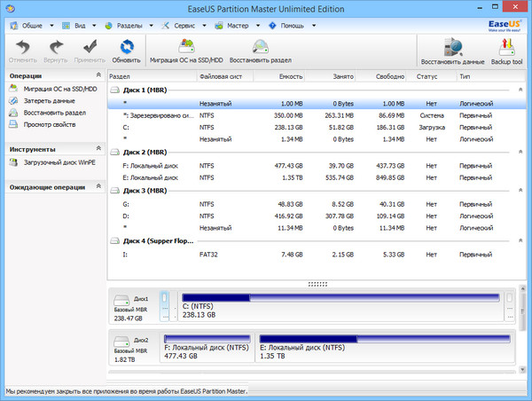Open the Сервис menu
The image size is (532, 401).
pos(184,27)
